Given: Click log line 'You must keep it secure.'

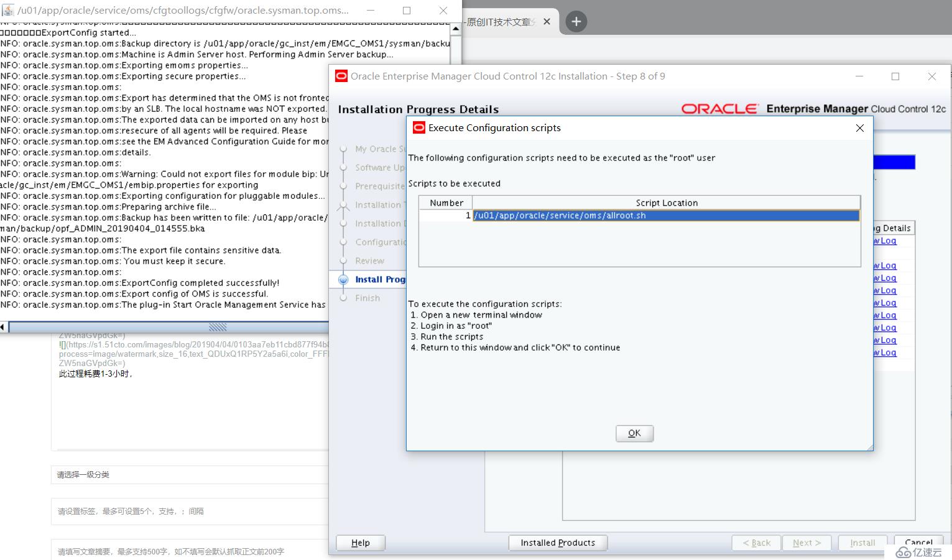Looking at the screenshot, I should (174, 261).
